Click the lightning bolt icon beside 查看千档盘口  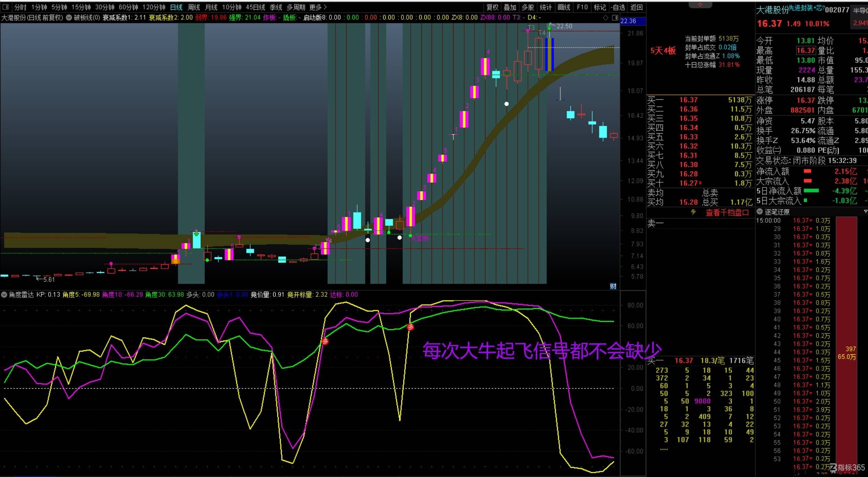click(x=693, y=212)
